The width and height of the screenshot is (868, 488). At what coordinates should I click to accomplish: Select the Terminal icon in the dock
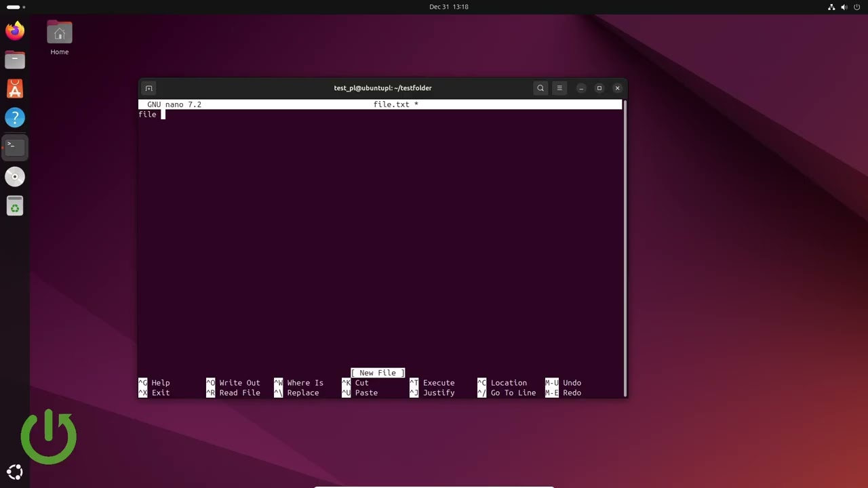point(15,147)
